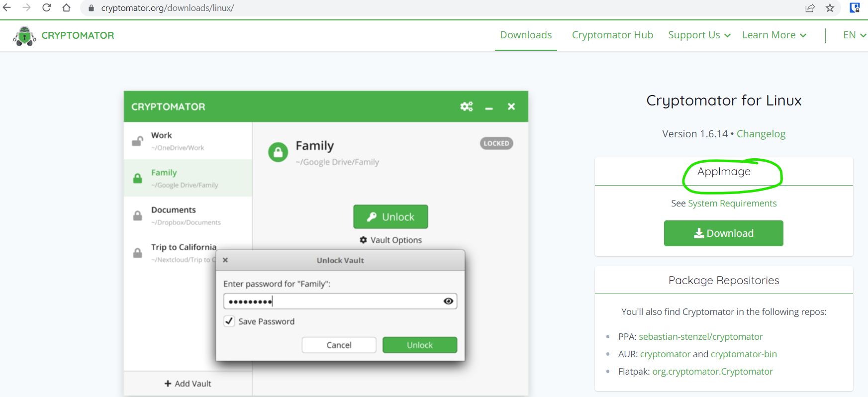Click the password input field
This screenshot has width=868, height=397.
click(333, 301)
